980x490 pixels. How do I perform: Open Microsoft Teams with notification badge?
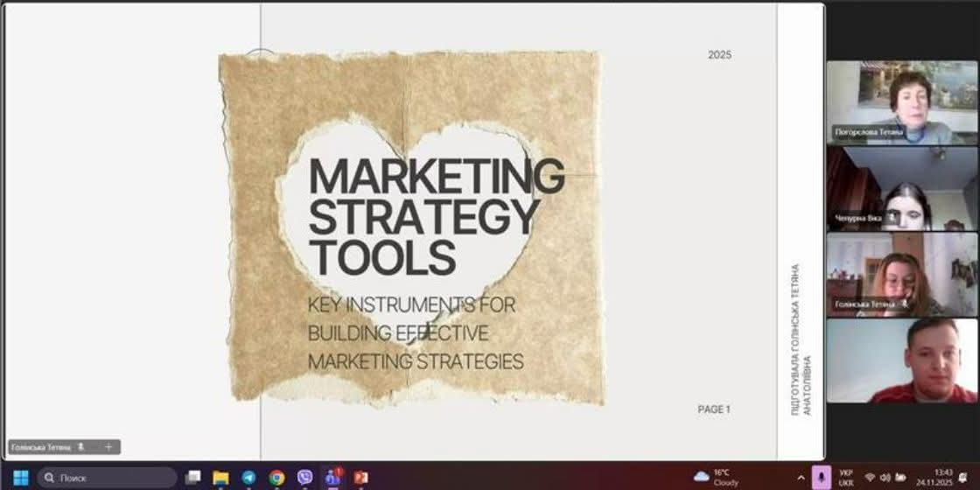(x=332, y=478)
